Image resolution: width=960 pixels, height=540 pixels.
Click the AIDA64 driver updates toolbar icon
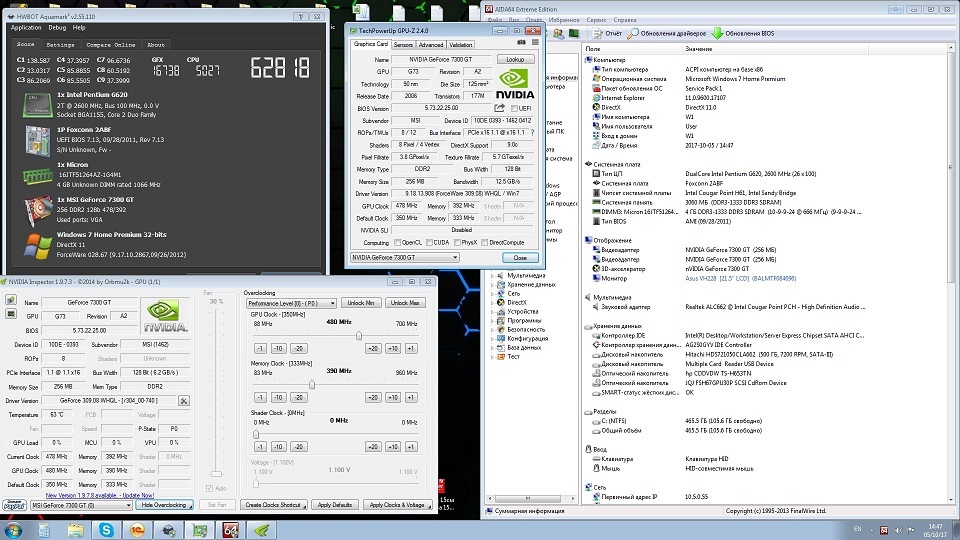[x=633, y=33]
